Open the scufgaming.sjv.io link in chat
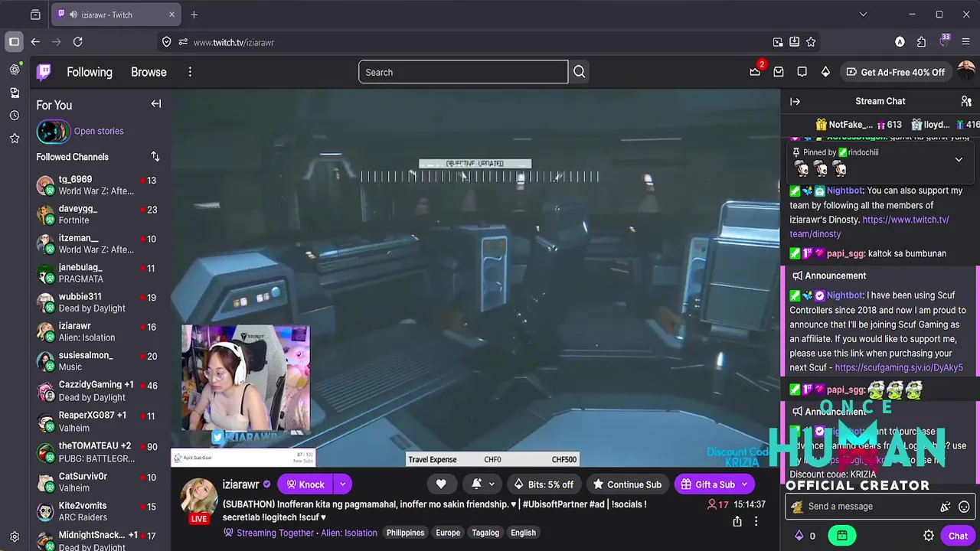Screen dimensions: 980x551 899,367
